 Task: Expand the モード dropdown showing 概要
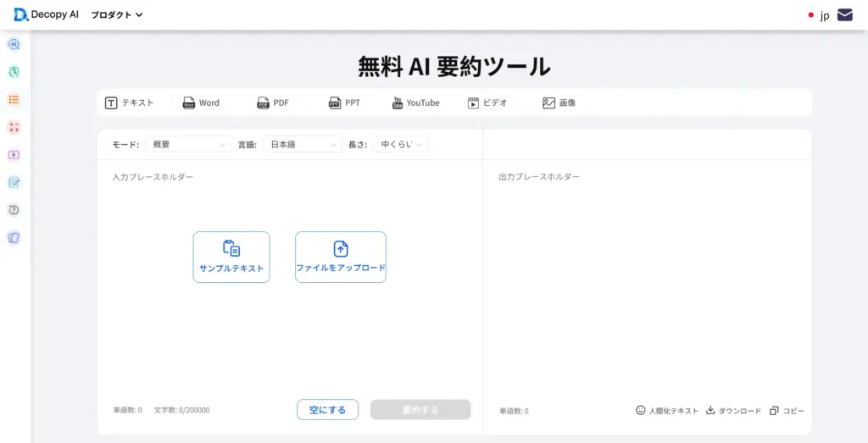(188, 145)
